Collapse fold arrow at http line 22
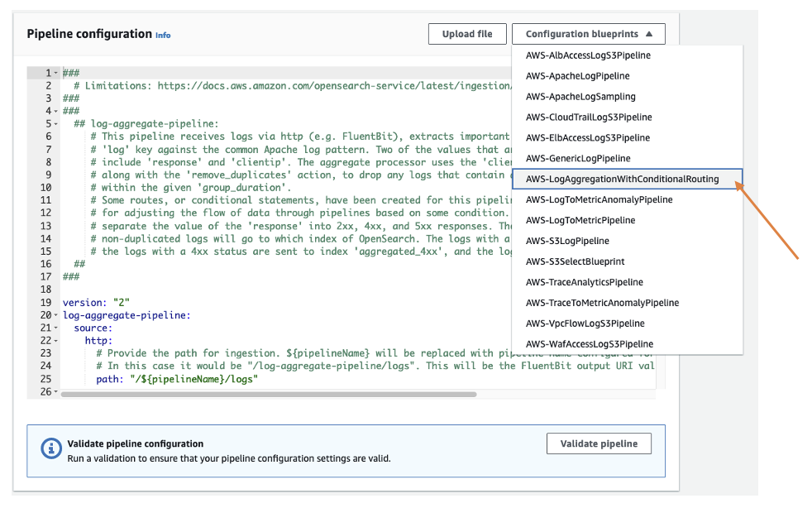This screenshot has height=508, width=812. (x=56, y=341)
